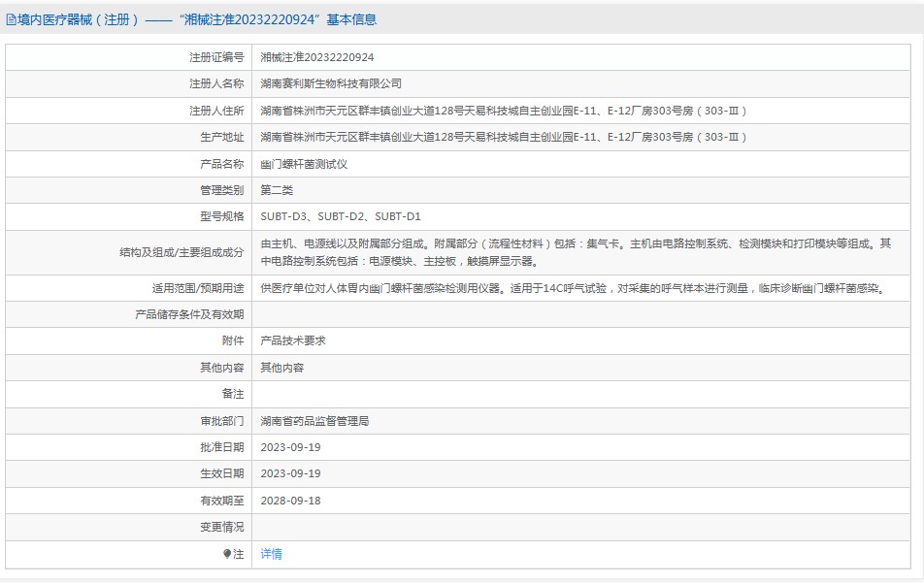Select the 生效日期 value 2023-09-19
924x583 pixels.
point(290,473)
